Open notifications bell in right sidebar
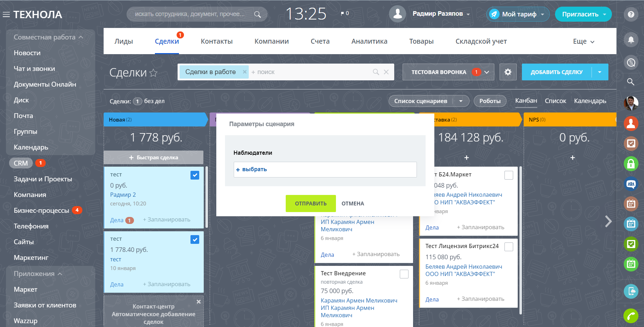The image size is (644, 327). pos(631,39)
